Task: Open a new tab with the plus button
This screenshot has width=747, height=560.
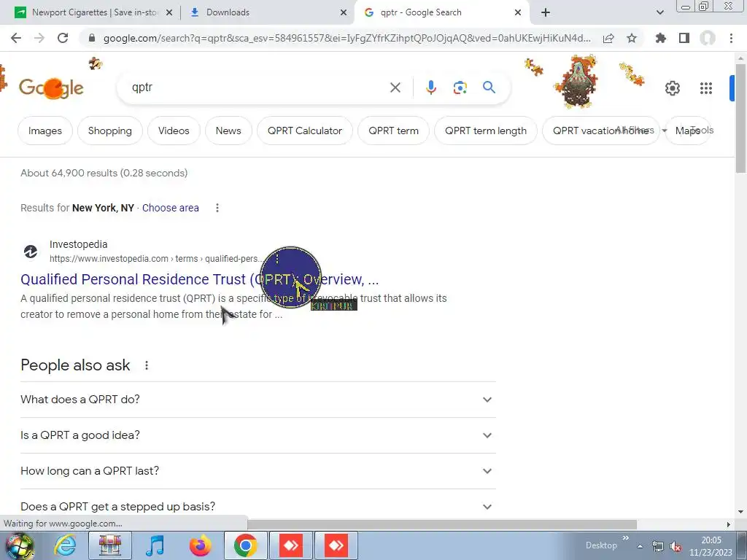Action: pos(546,12)
